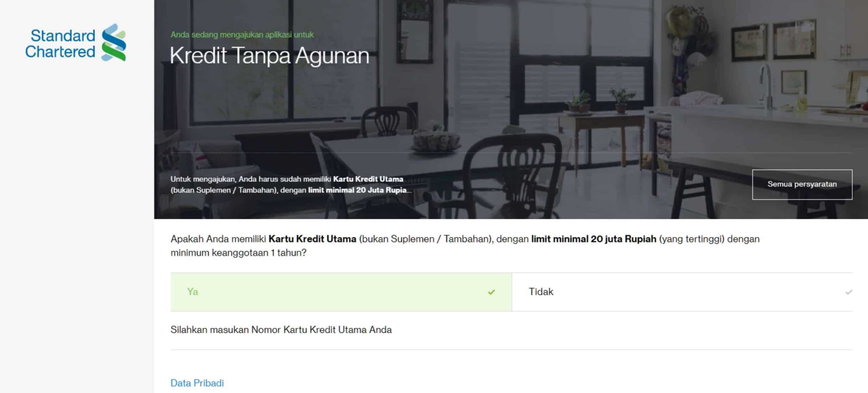Deselect the highlighted Ya choice
This screenshot has width=868, height=393.
point(339,292)
